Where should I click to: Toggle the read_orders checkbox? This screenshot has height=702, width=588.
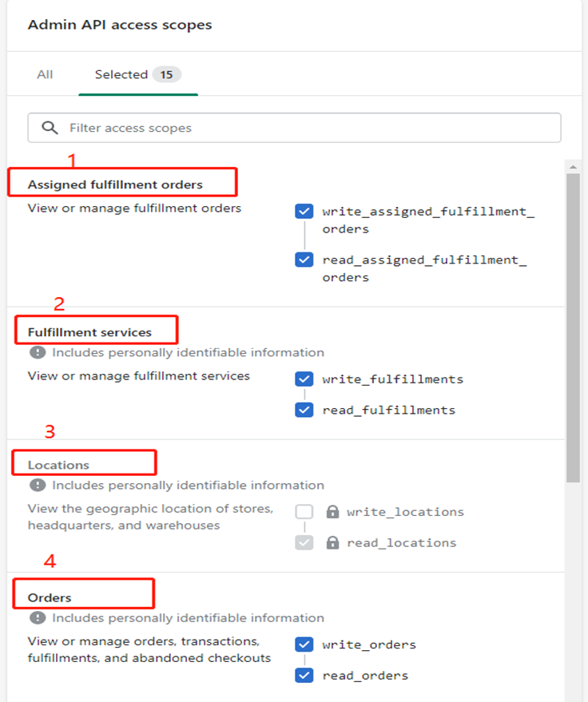tap(304, 675)
